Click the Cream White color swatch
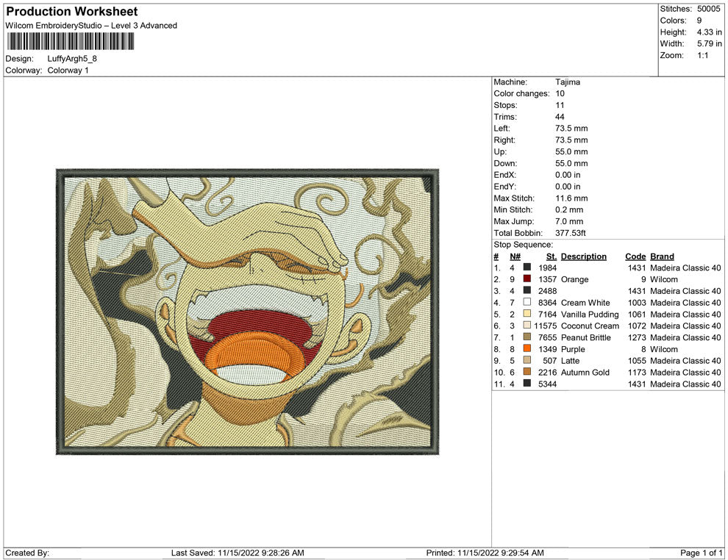The image size is (728, 560). point(527,302)
